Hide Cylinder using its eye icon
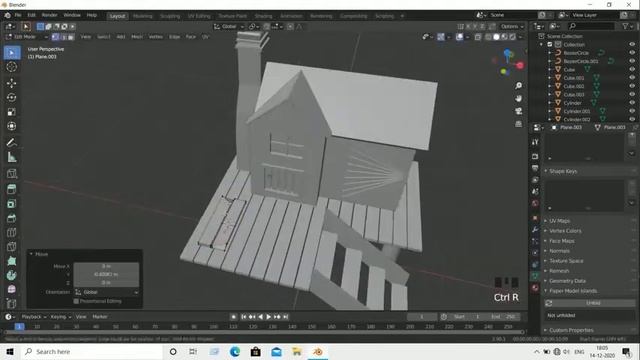The height and width of the screenshot is (360, 640). (x=632, y=102)
